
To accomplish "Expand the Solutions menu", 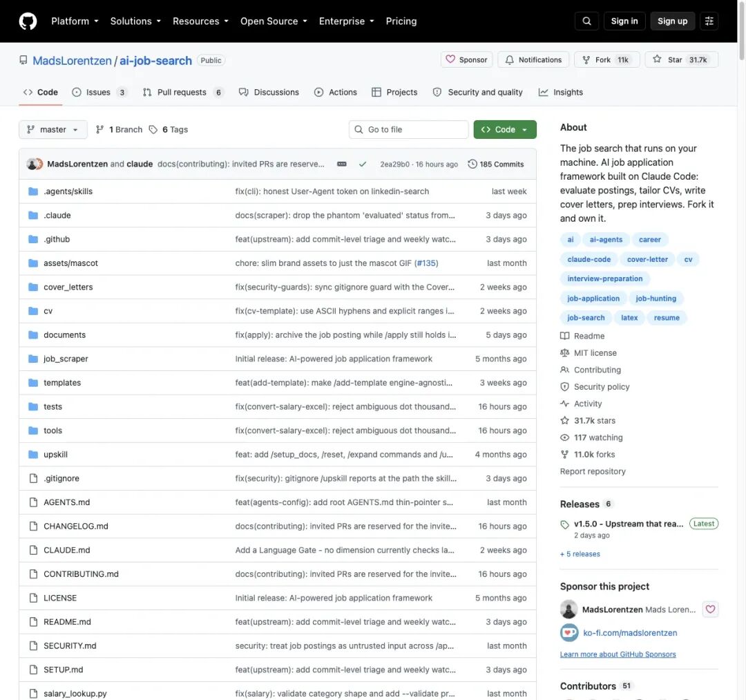I will 135,21.
